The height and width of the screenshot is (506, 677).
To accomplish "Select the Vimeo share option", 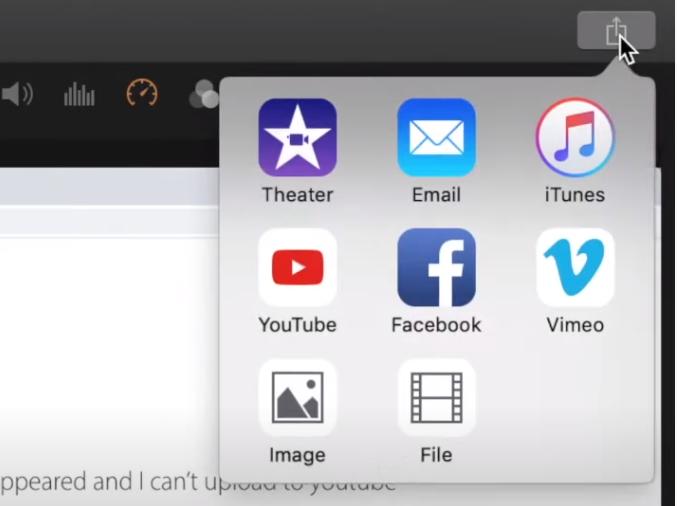I will 575,268.
